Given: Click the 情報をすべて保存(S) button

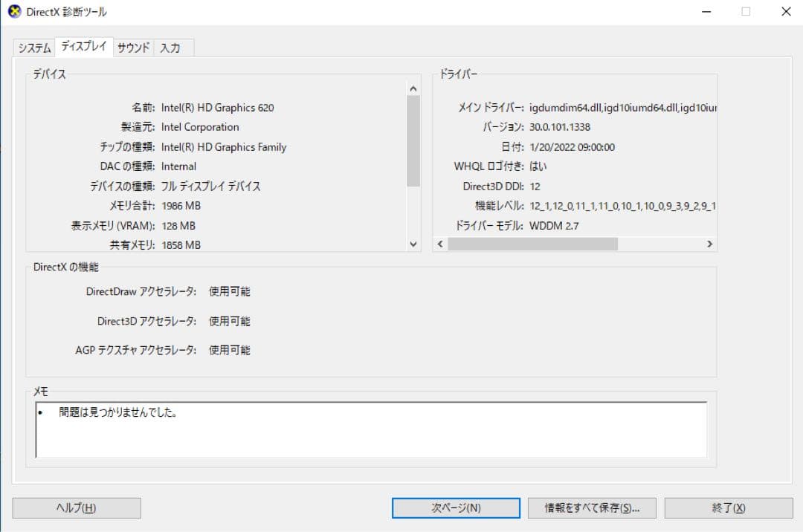Looking at the screenshot, I should point(591,508).
